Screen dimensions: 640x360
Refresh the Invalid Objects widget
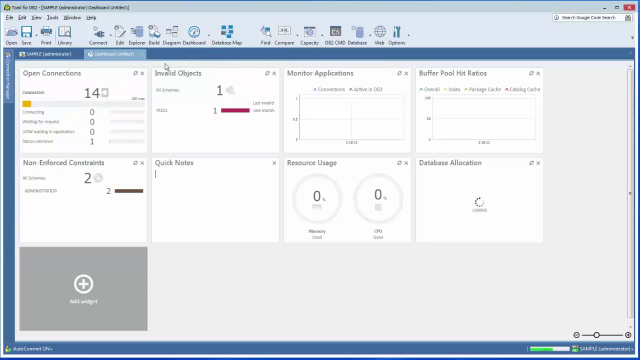pyautogui.click(x=267, y=73)
